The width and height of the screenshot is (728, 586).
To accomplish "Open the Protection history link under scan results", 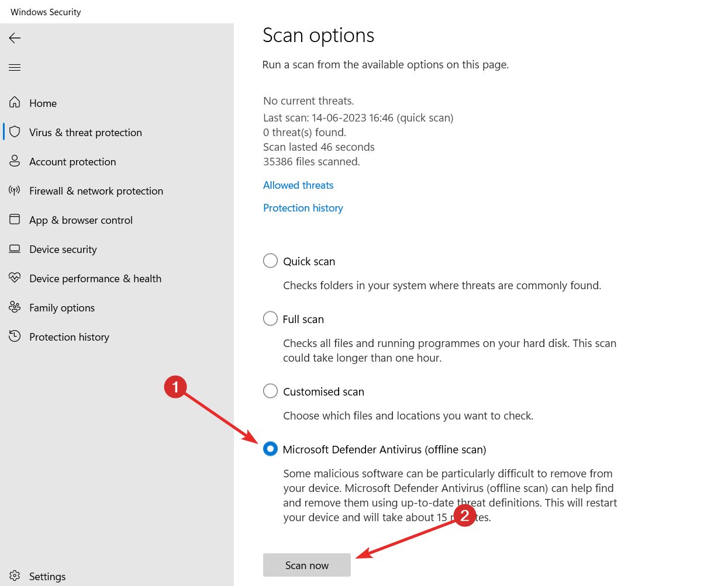I will point(303,208).
